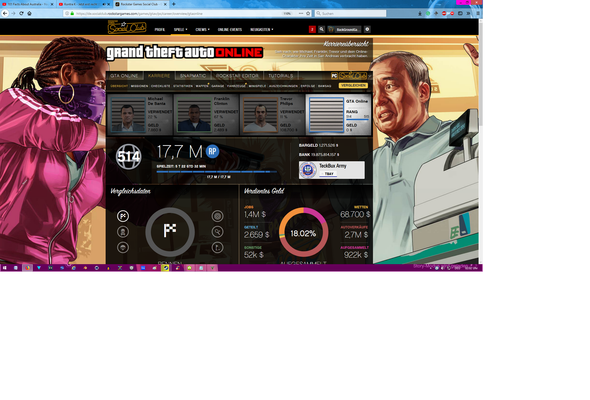The image size is (590, 400).
Task: Select the parachute icon in Vergleichsdaten
Action: point(123,247)
